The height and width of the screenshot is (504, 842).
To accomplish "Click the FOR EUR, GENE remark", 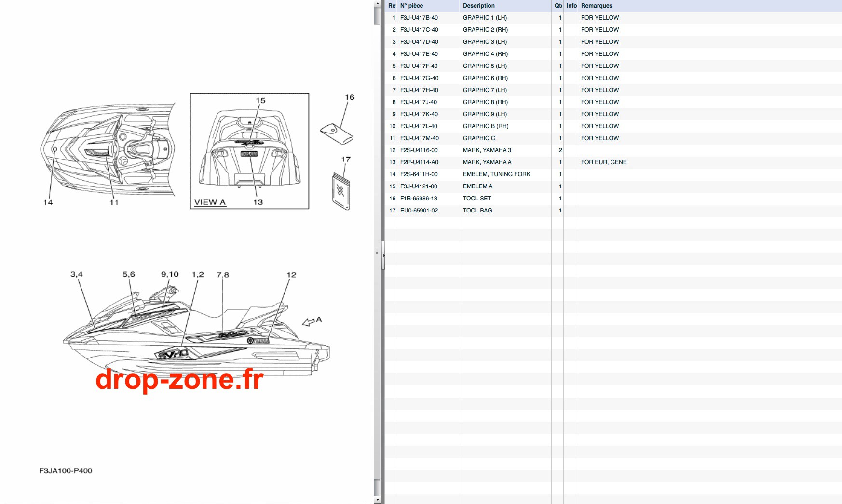I will point(604,162).
